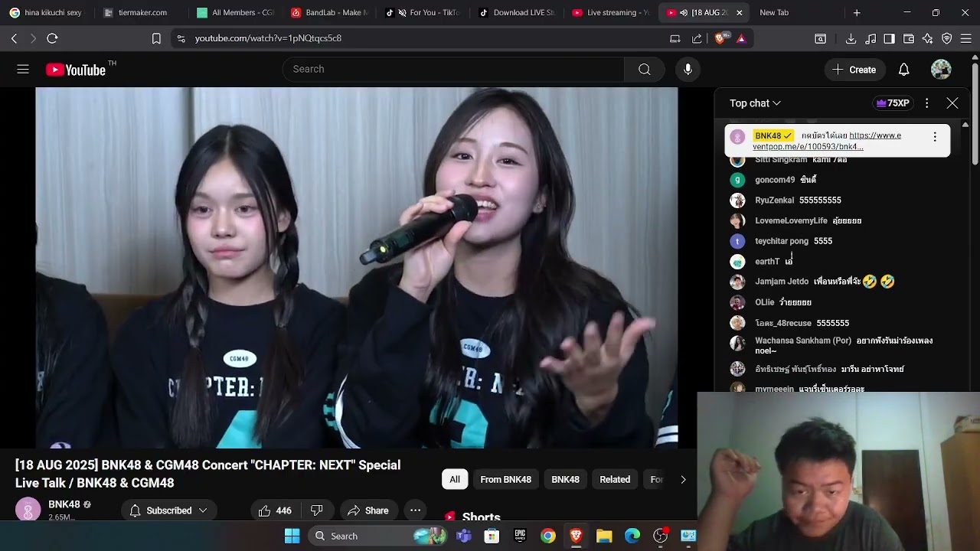Click the install-app icon in address bar
The width and height of the screenshot is (980, 551).
point(675,38)
